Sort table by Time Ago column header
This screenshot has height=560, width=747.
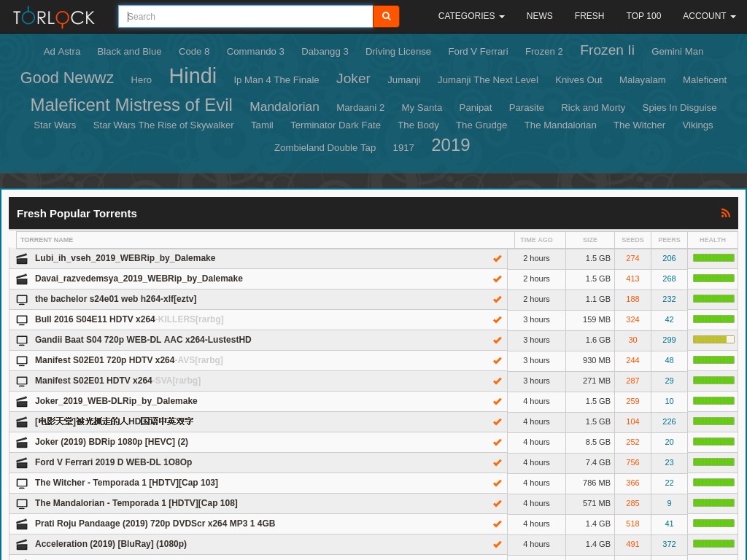coord(536,240)
